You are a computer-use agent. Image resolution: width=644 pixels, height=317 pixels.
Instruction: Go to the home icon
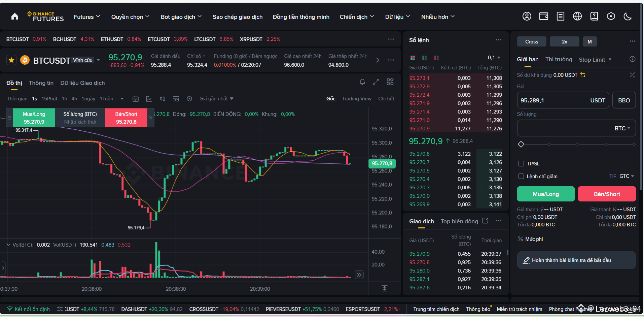point(15,17)
